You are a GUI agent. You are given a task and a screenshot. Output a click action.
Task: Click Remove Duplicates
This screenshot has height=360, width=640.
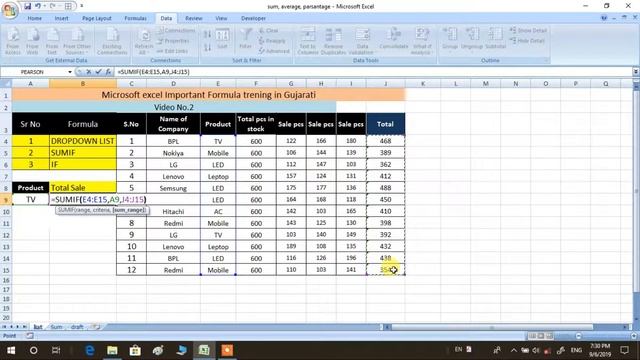click(333, 41)
